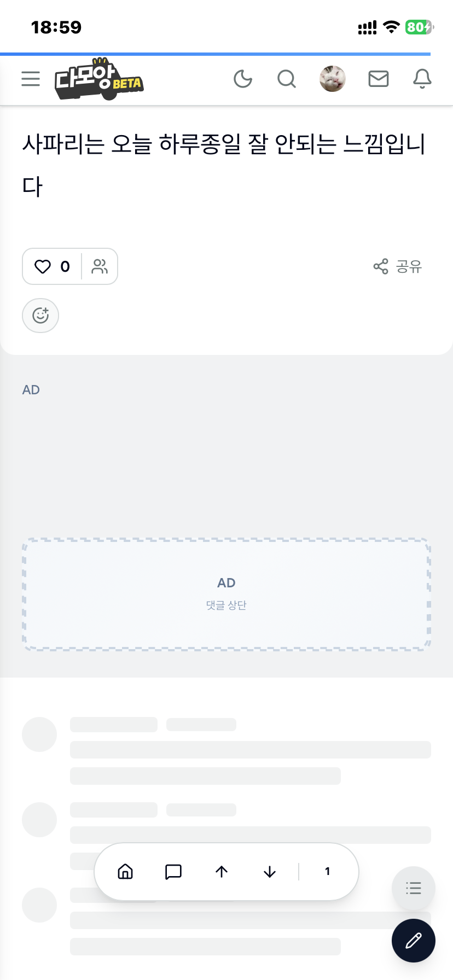The width and height of the screenshot is (453, 980).
Task: Open the messages envelope icon
Action: coord(379,79)
